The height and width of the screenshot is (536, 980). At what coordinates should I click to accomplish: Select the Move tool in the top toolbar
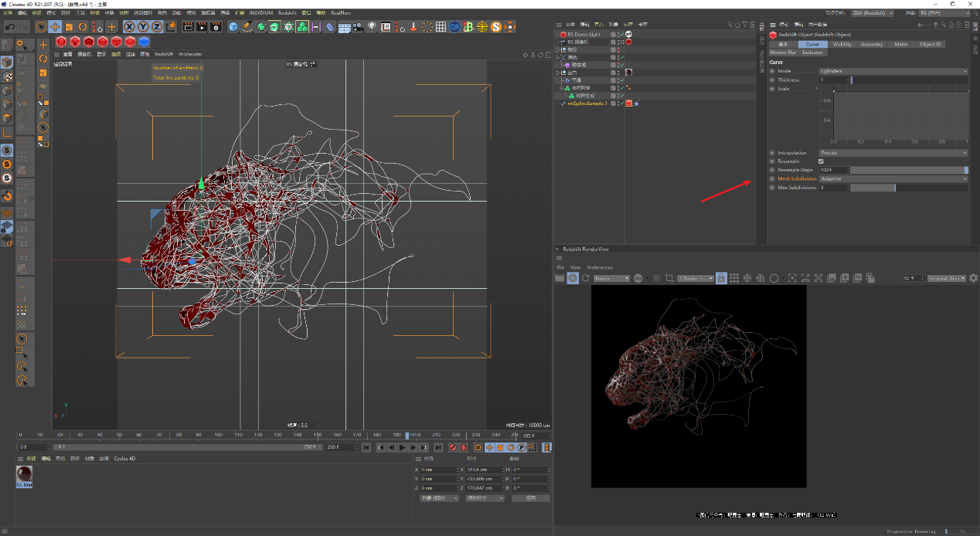[x=55, y=27]
